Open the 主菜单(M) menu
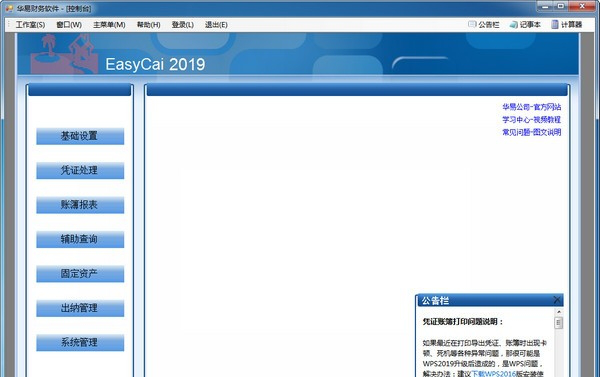 109,25
